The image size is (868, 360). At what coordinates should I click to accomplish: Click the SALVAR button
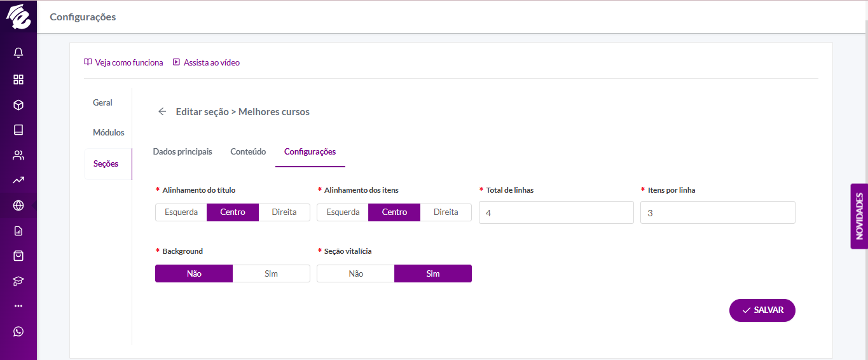762,310
